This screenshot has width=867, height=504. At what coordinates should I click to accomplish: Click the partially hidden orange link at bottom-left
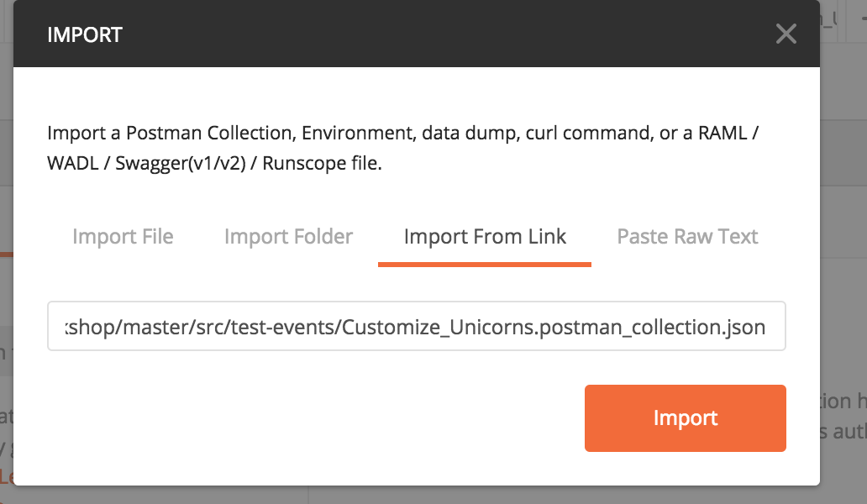pyautogui.click(x=7, y=476)
